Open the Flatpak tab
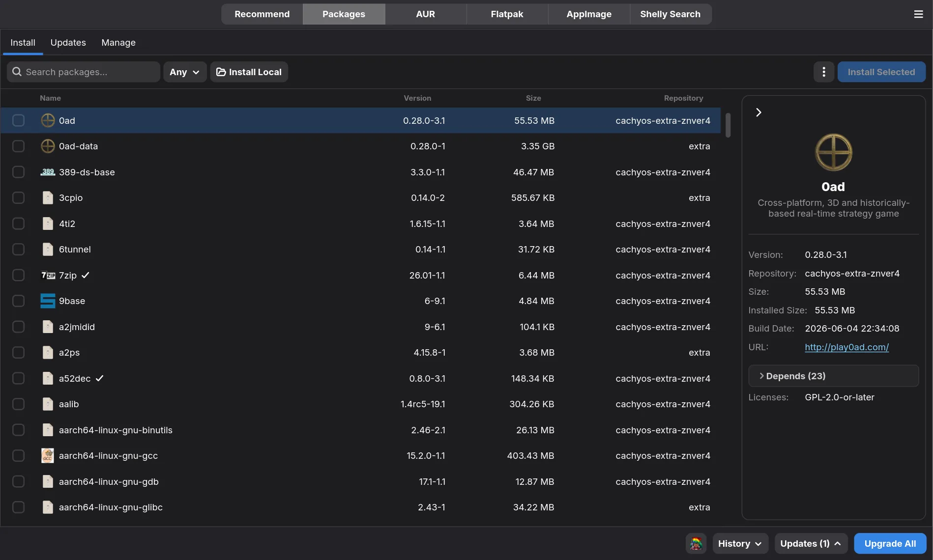Screen dimensions: 933x560 [507, 14]
